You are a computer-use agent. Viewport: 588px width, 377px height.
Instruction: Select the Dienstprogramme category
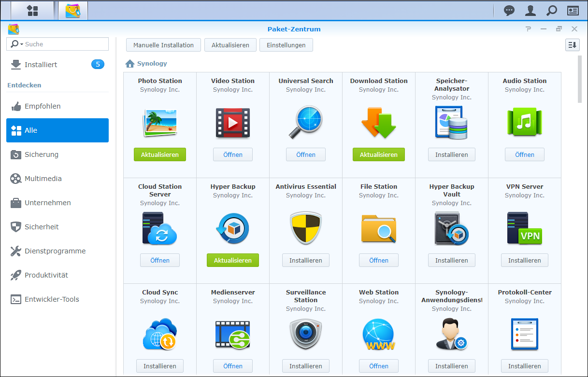point(57,251)
